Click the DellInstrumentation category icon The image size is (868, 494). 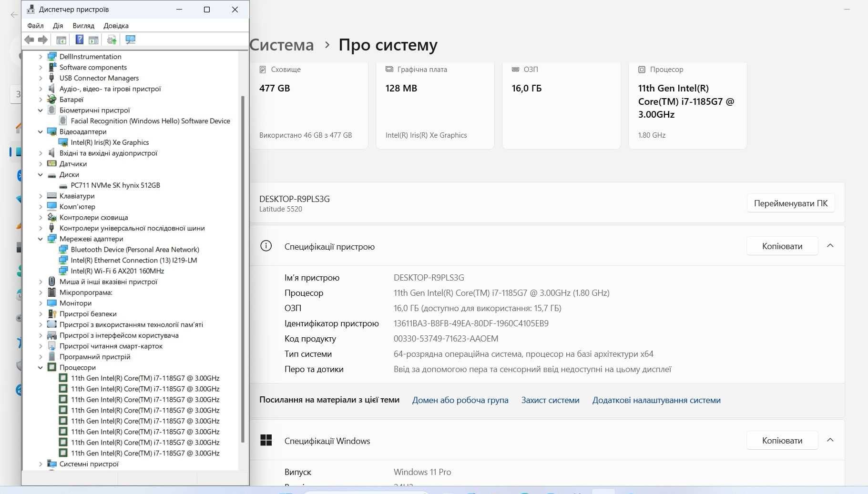click(52, 57)
